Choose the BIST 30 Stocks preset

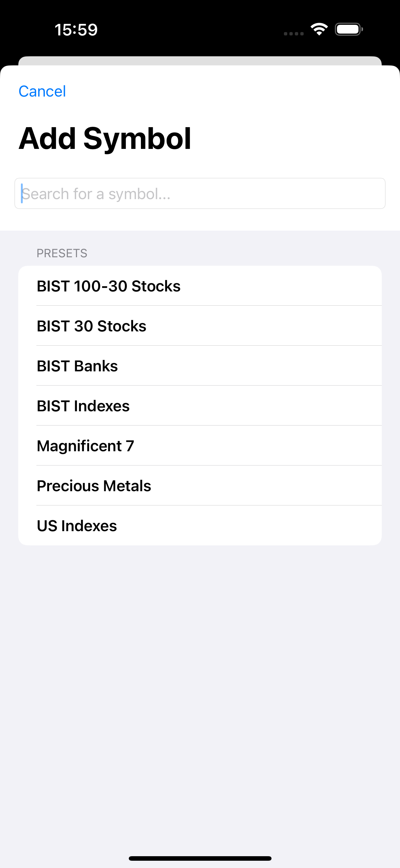(x=200, y=326)
